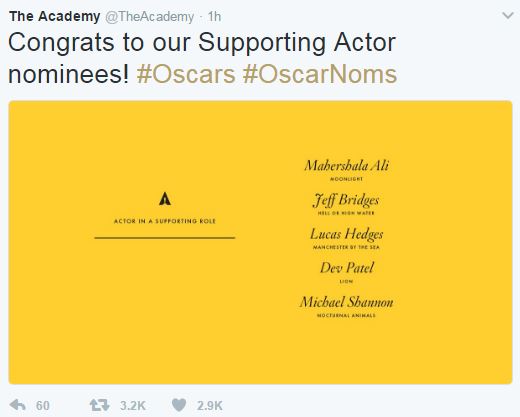The width and height of the screenshot is (520, 417).
Task: Click the Academy A logo in image
Action: (x=165, y=199)
